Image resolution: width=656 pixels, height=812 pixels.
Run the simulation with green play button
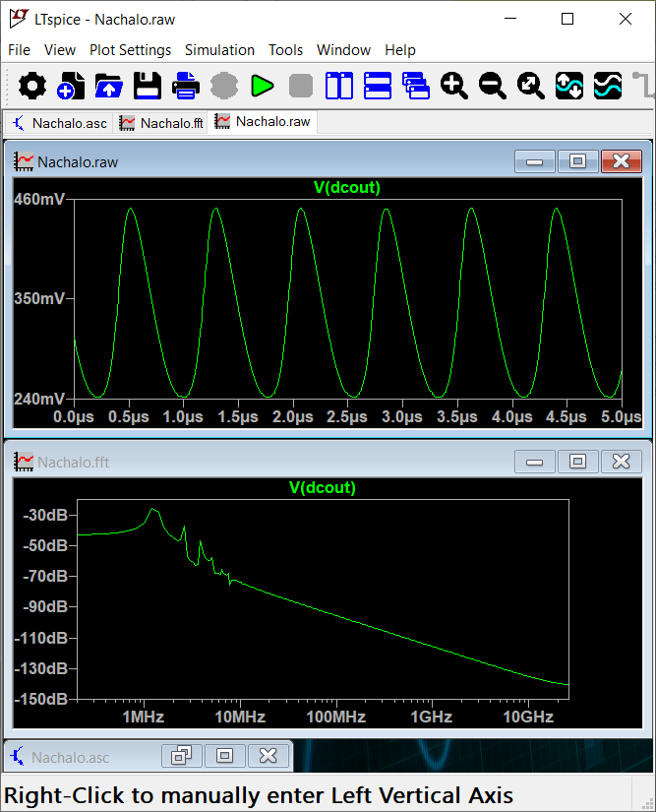[x=262, y=86]
